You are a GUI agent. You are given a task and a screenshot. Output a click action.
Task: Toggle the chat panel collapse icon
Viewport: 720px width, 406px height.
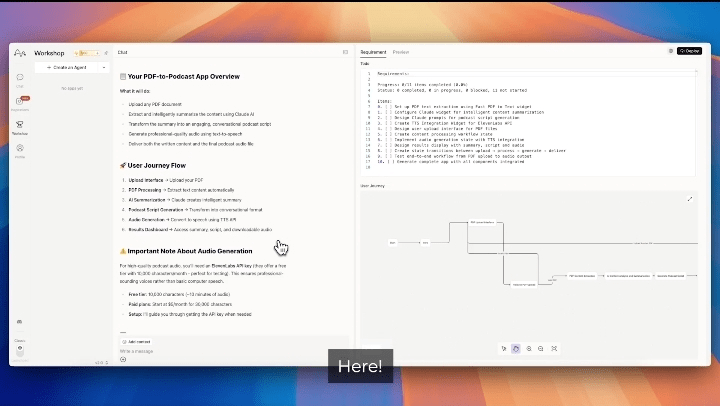[345, 51]
